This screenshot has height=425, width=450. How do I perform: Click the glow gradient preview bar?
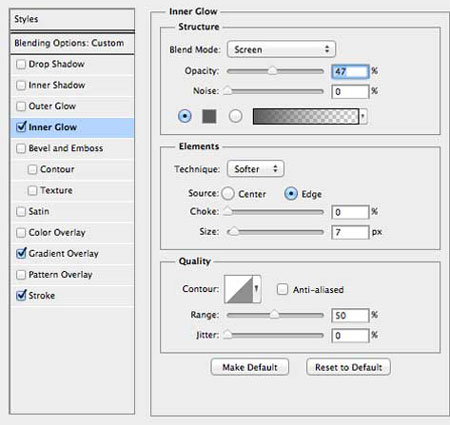[306, 116]
